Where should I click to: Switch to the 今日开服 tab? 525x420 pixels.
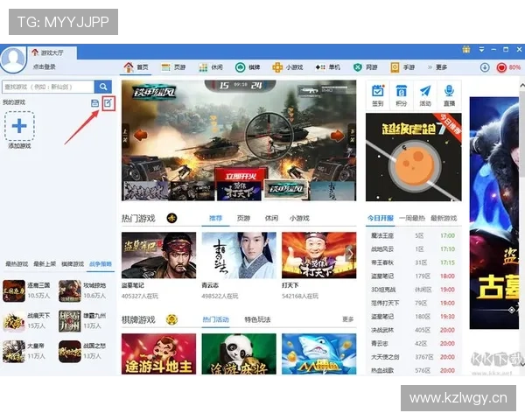pos(381,219)
